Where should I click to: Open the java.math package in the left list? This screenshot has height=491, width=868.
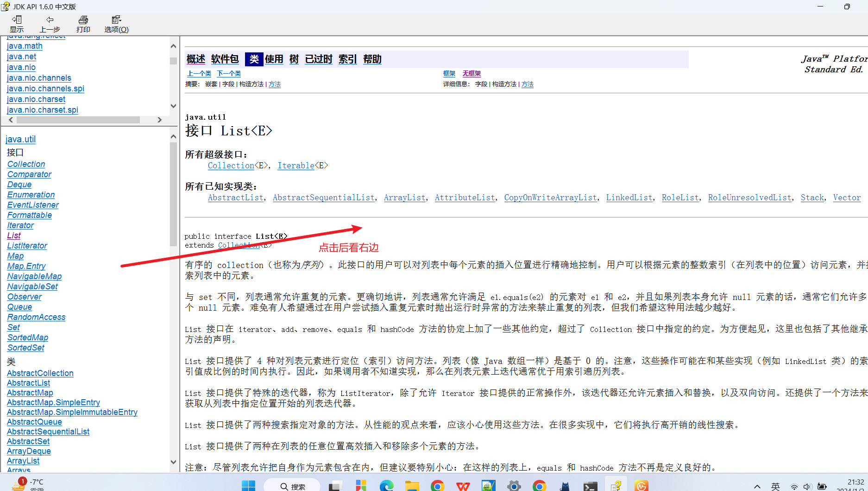(25, 46)
